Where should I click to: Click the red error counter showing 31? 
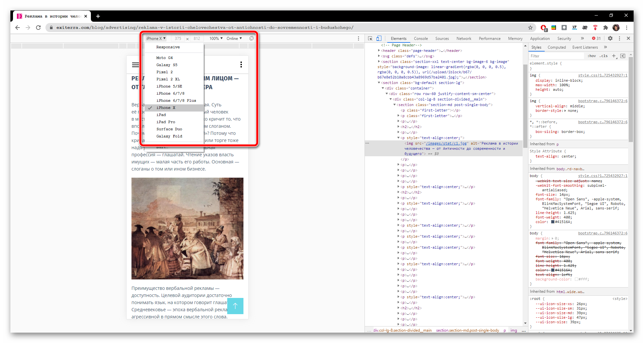coord(596,38)
